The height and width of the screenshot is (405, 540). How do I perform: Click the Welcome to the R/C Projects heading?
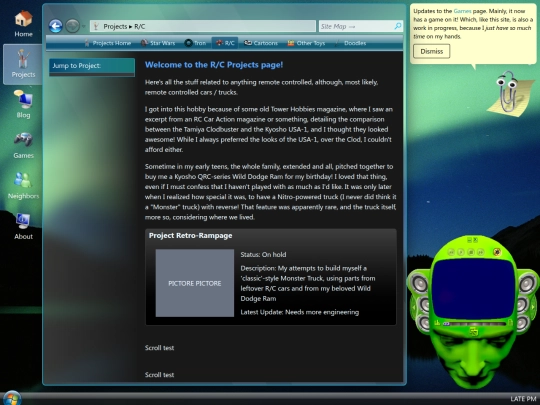(x=214, y=65)
